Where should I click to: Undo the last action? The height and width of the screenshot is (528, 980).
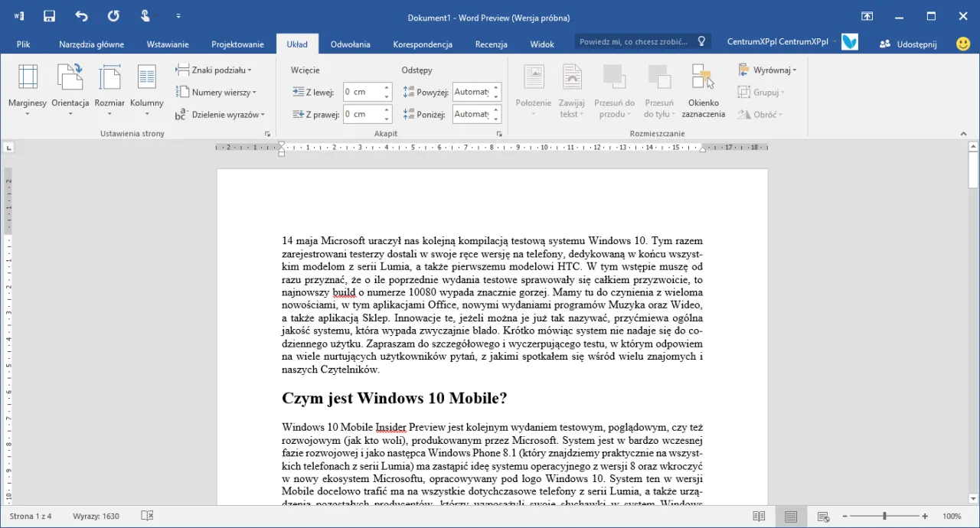tap(81, 16)
